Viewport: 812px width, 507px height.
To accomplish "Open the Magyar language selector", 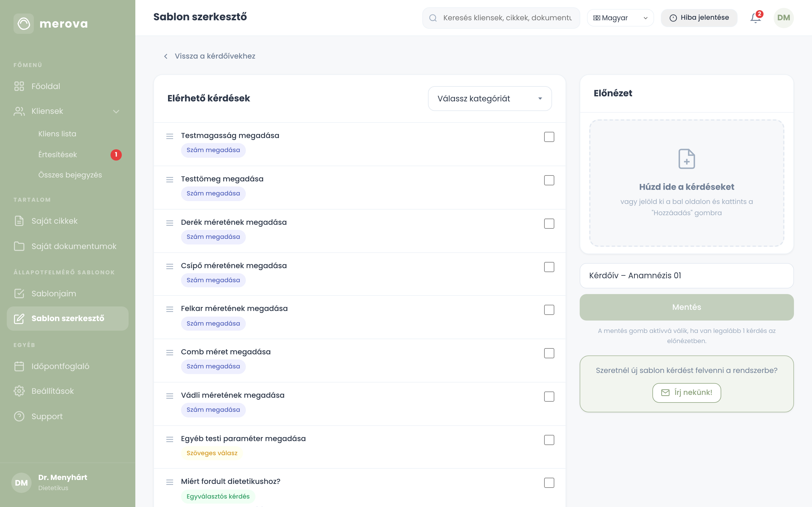I will click(x=620, y=18).
